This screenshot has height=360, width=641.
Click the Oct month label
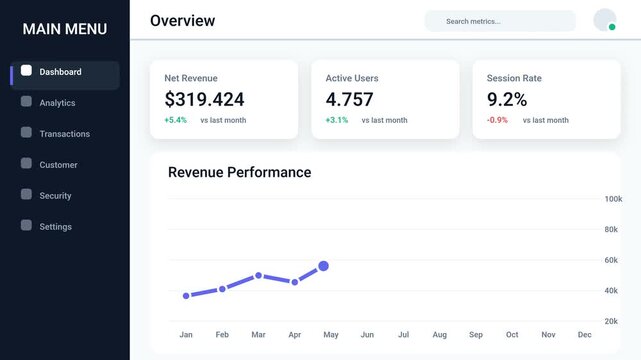coord(512,335)
